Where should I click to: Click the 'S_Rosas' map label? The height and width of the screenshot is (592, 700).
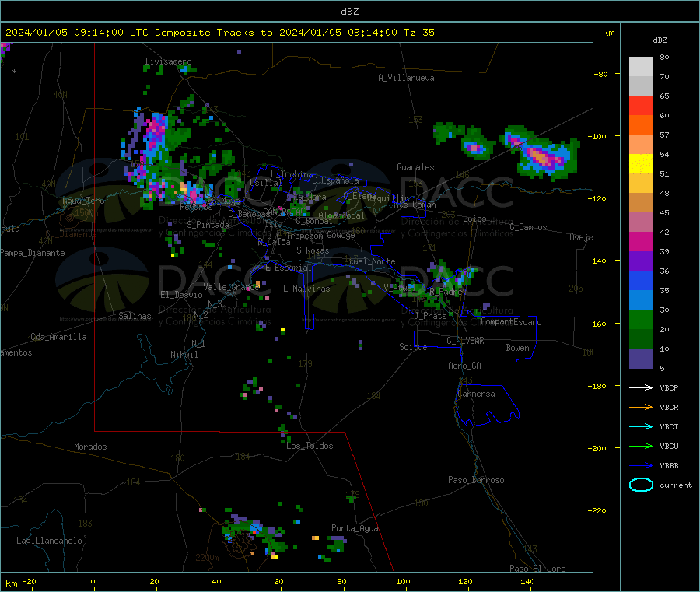pos(313,250)
